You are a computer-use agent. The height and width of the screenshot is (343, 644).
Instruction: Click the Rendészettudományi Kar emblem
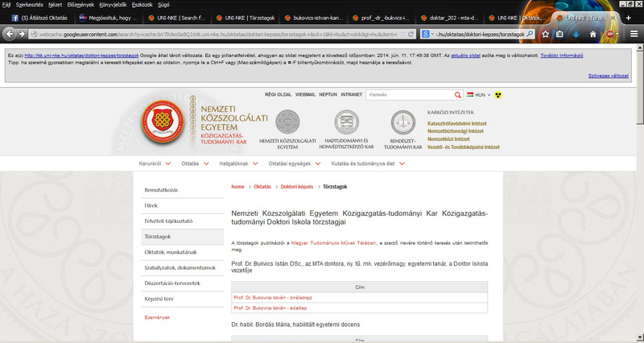[403, 122]
